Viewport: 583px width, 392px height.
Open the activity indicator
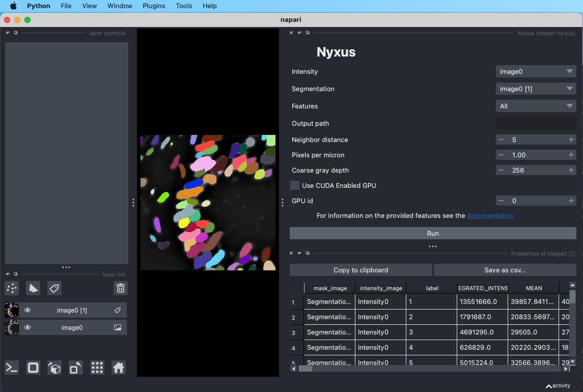coord(558,386)
